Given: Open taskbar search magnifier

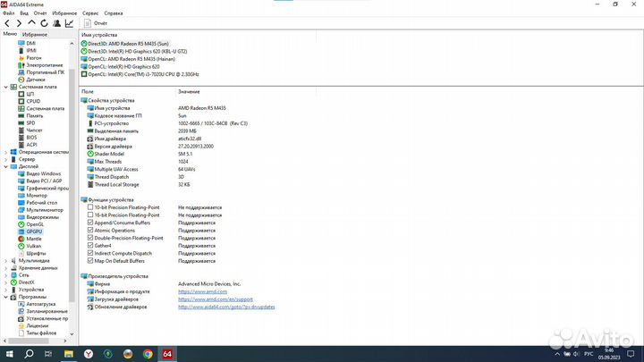Looking at the screenshot, I should click(29, 354).
